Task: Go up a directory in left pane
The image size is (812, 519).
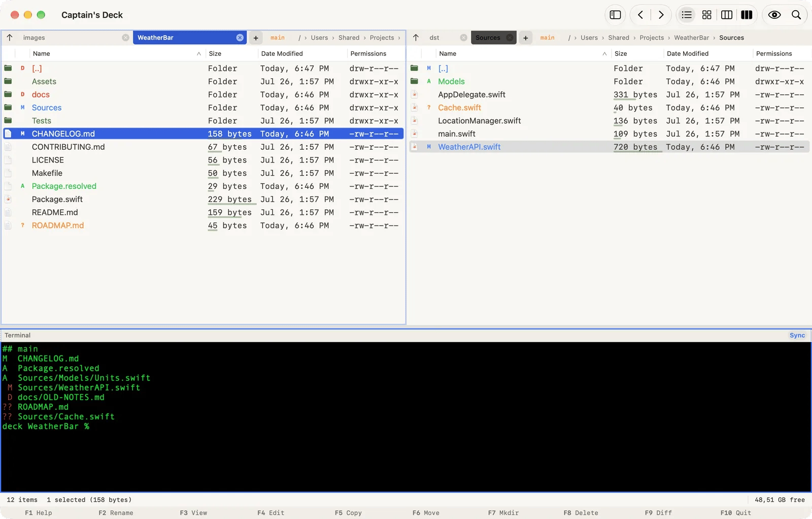Action: click(10, 38)
